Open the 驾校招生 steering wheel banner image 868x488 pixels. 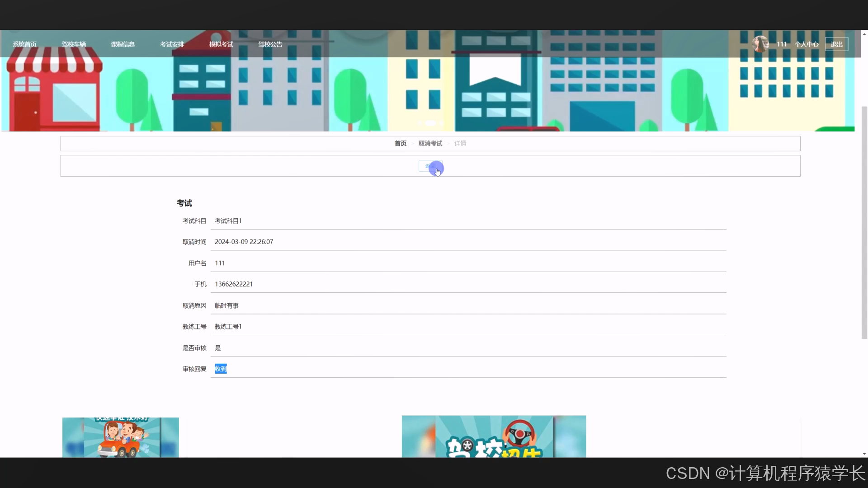click(494, 436)
